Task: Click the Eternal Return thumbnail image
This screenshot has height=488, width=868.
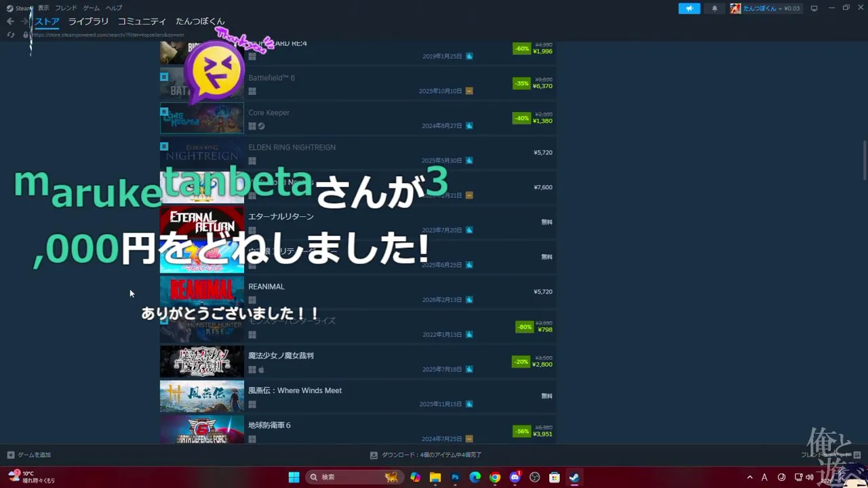Action: click(201, 223)
